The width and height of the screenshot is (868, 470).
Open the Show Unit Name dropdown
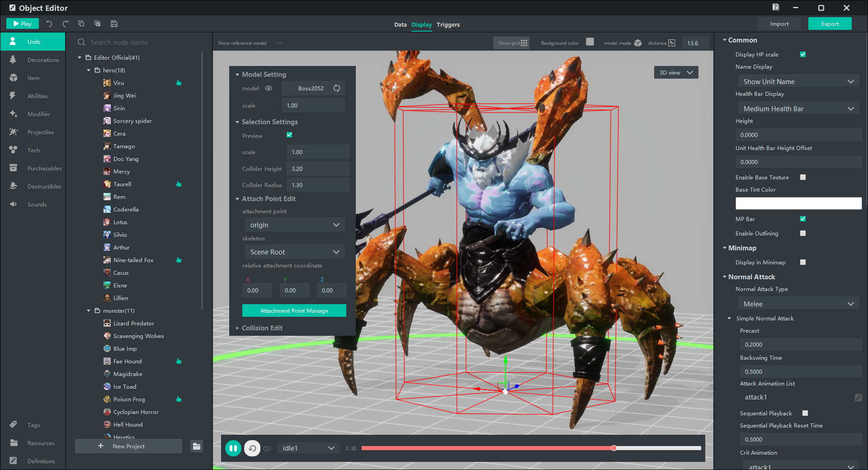point(798,81)
